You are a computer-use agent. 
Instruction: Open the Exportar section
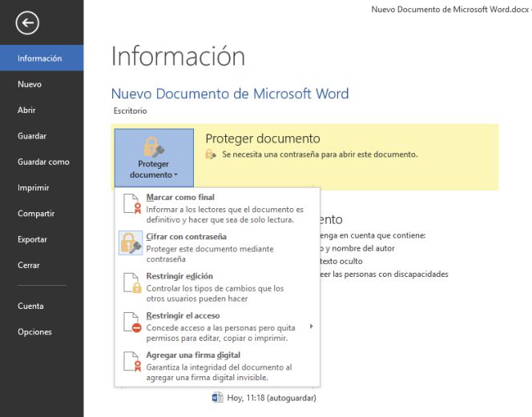click(x=42, y=239)
